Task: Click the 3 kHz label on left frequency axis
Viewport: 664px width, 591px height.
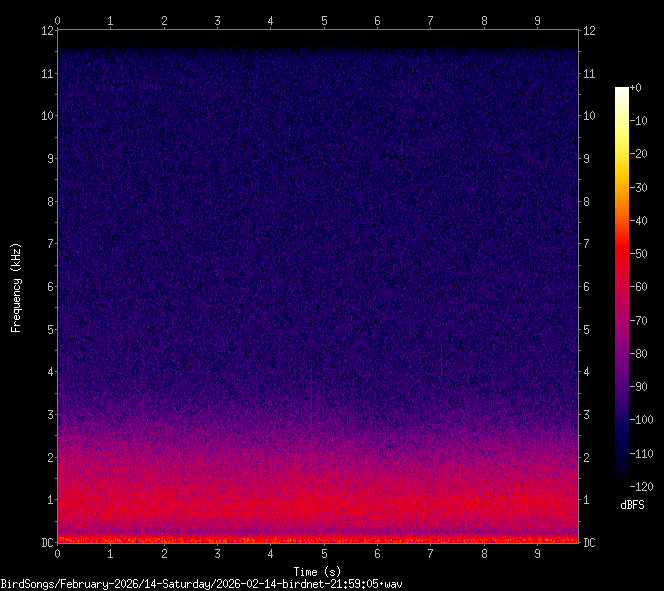Action: [x=48, y=415]
